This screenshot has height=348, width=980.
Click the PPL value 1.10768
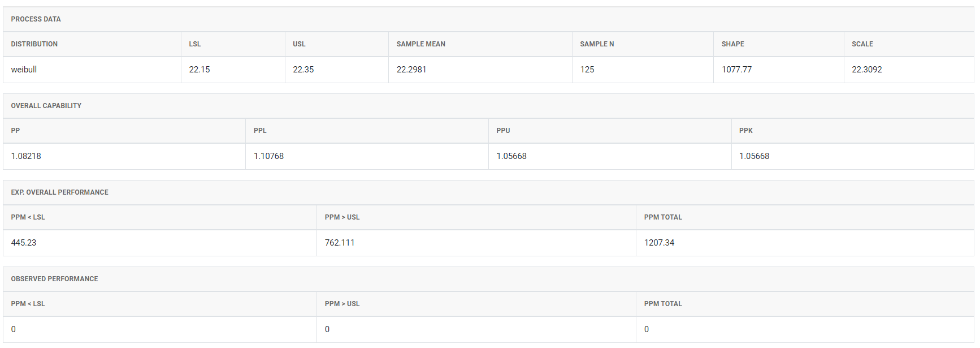click(x=268, y=156)
